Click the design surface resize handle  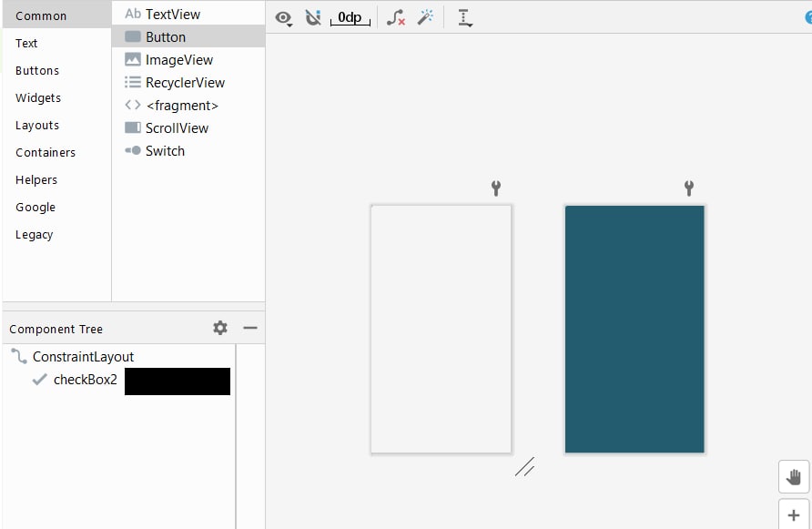[x=524, y=466]
